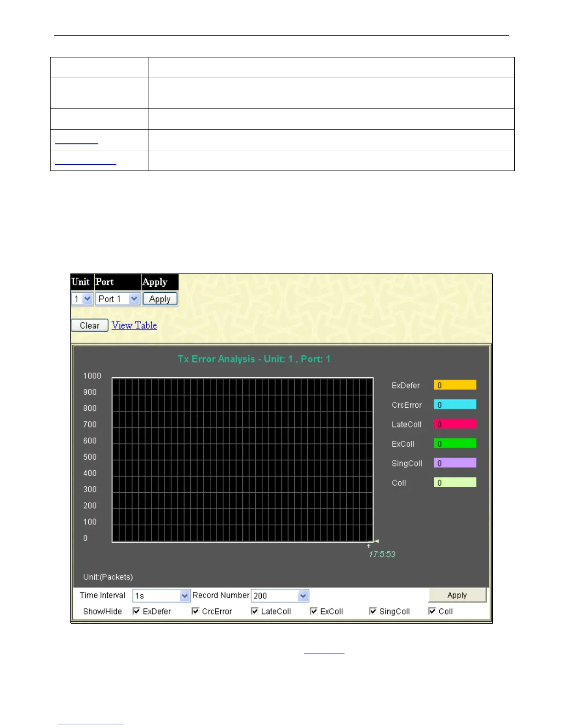
Task: Click the Apply button beside Record Number
Action: pyautogui.click(x=457, y=595)
